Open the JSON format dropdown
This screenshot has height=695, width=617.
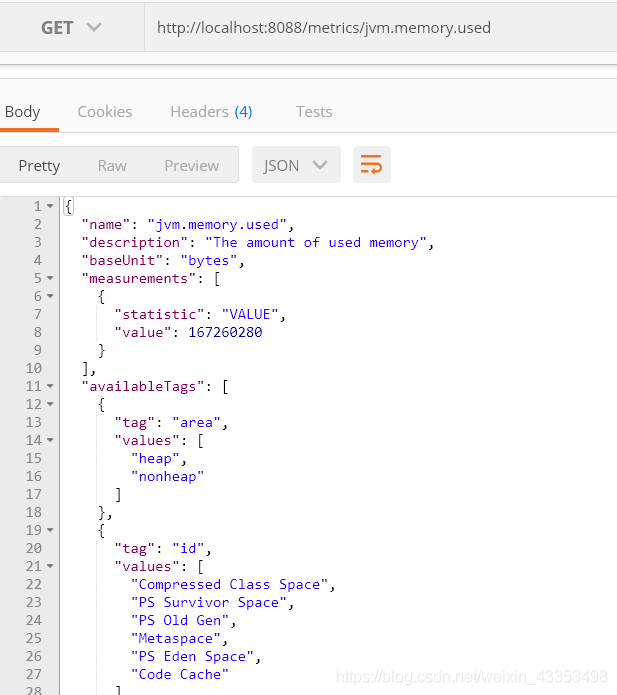(x=296, y=165)
